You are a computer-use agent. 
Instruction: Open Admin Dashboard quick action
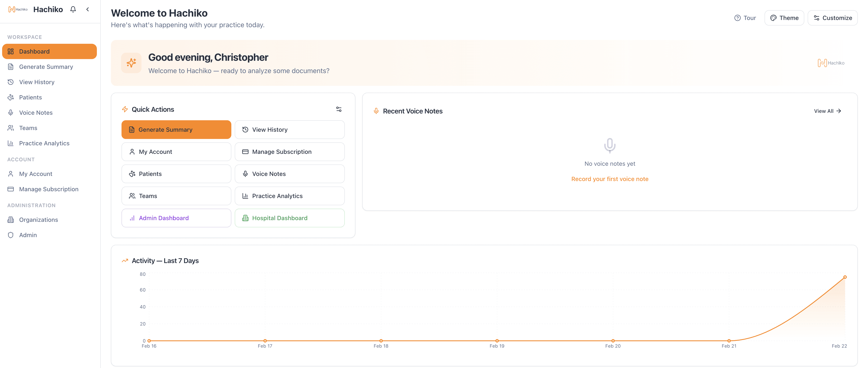[176, 218]
